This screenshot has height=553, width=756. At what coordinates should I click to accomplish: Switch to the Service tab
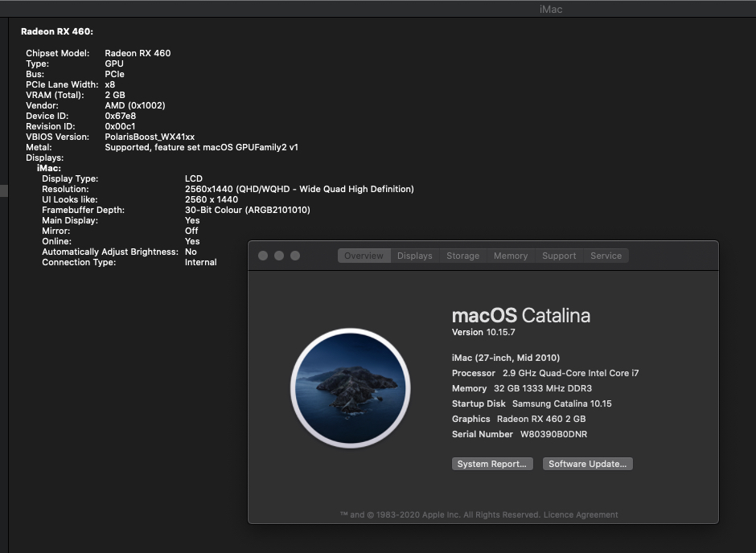[606, 256]
